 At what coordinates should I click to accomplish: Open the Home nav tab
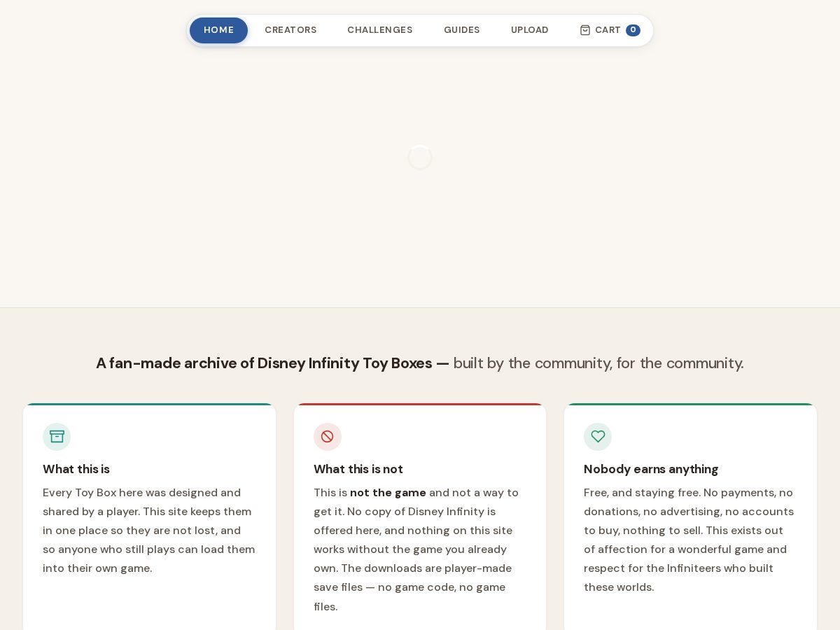pyautogui.click(x=218, y=30)
